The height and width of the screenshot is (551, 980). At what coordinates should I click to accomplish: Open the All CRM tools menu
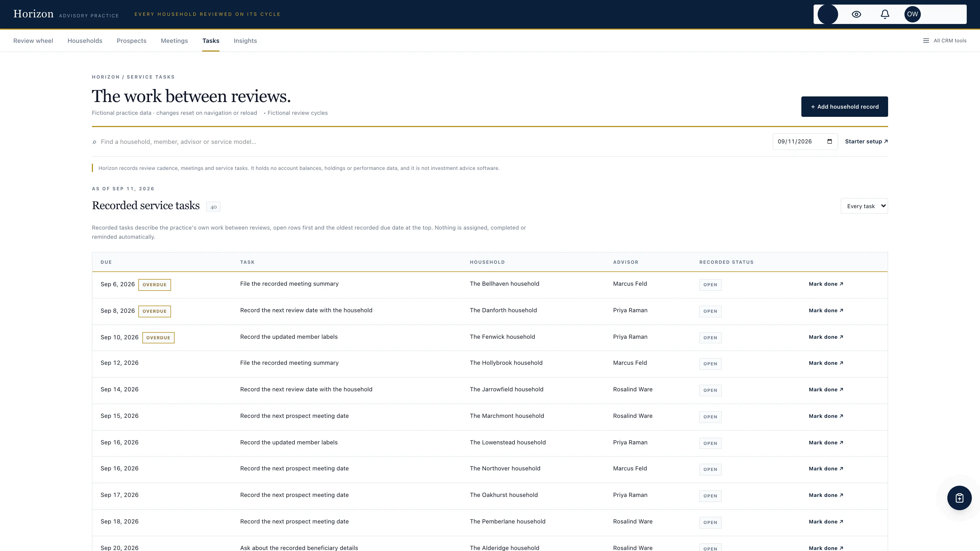(x=945, y=41)
